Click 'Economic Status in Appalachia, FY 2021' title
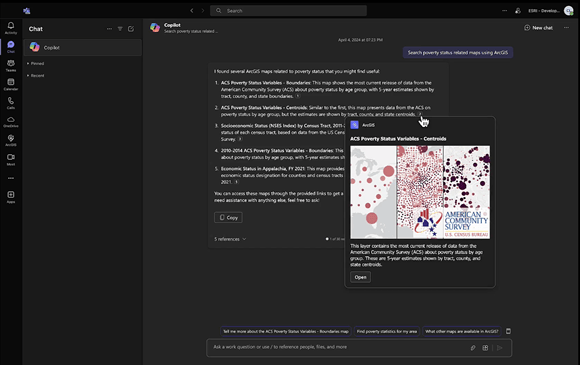The width and height of the screenshot is (580, 365). point(263,169)
